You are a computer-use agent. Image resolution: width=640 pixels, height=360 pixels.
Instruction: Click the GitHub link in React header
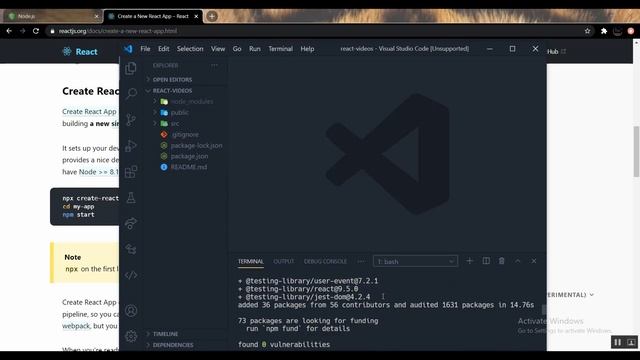click(556, 51)
